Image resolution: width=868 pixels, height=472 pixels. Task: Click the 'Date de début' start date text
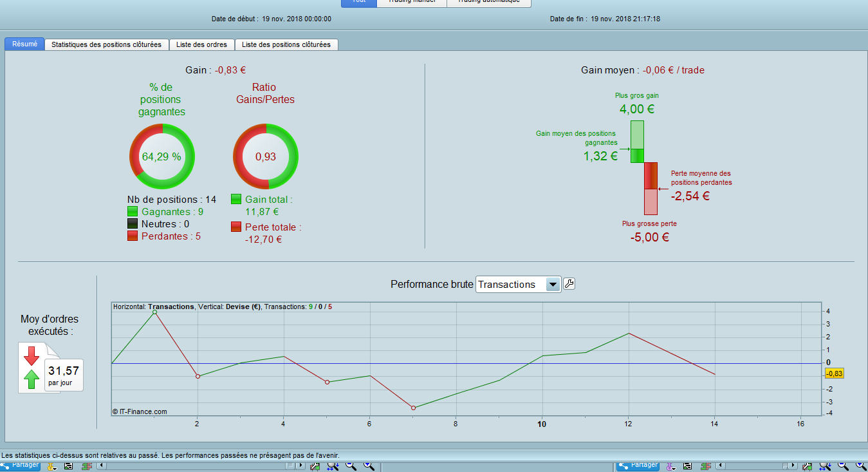[x=272, y=19]
